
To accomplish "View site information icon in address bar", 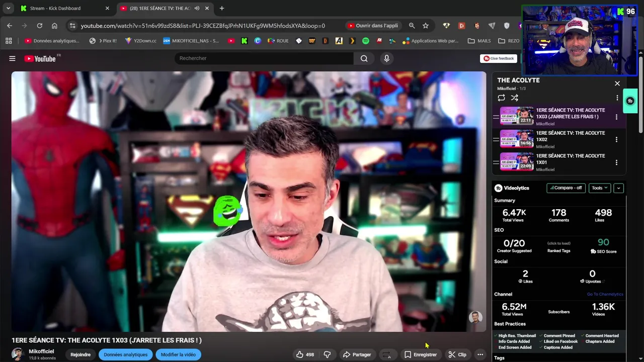I will click(72, 26).
